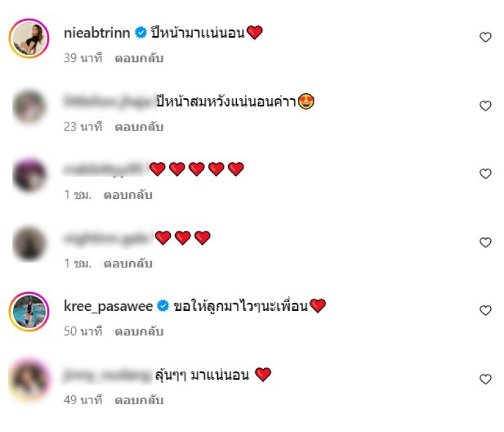Open the blurred avatar of 49 นาที commenter

pyautogui.click(x=29, y=380)
